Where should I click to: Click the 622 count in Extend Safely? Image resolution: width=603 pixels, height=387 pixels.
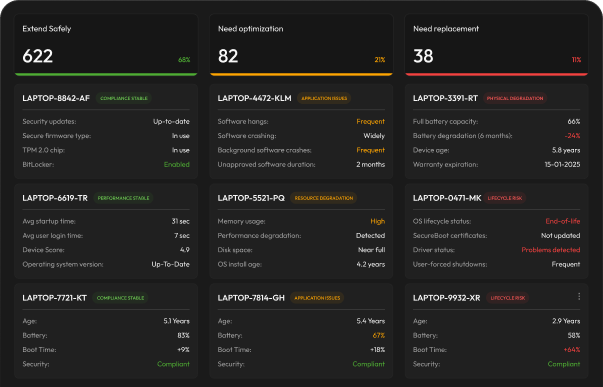pos(37,56)
